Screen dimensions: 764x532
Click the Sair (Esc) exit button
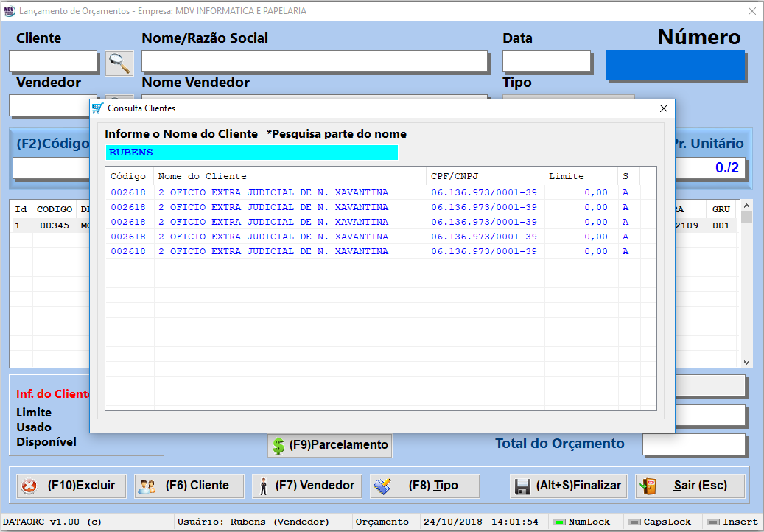point(690,486)
